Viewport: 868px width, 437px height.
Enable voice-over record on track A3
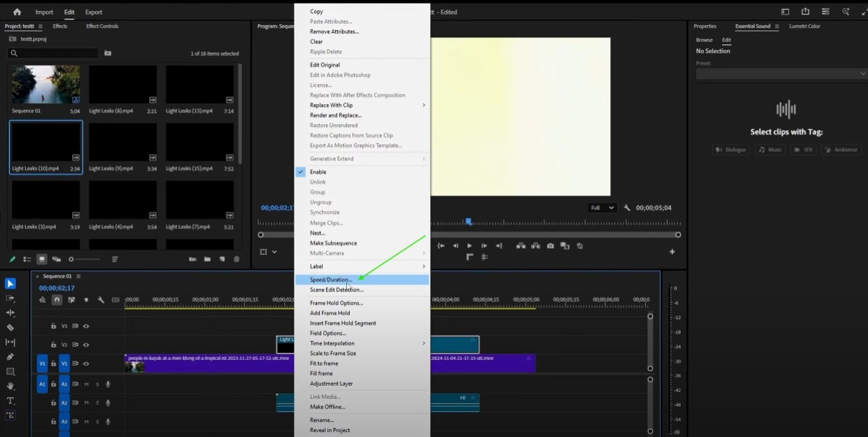(x=108, y=421)
